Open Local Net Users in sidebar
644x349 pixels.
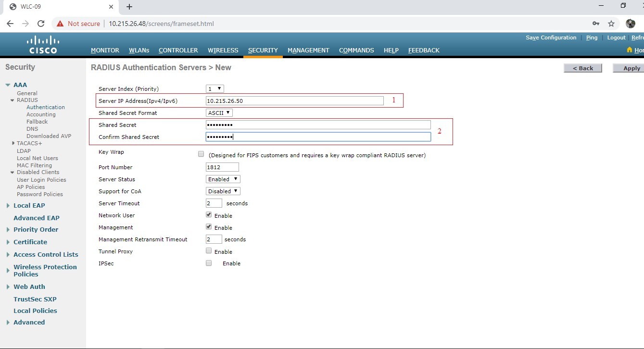tap(38, 158)
